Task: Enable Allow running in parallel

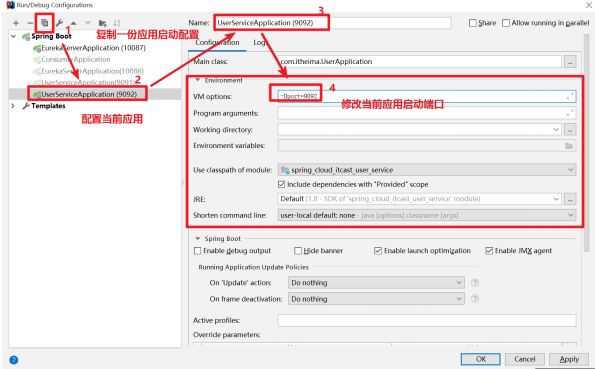Action: pyautogui.click(x=506, y=23)
